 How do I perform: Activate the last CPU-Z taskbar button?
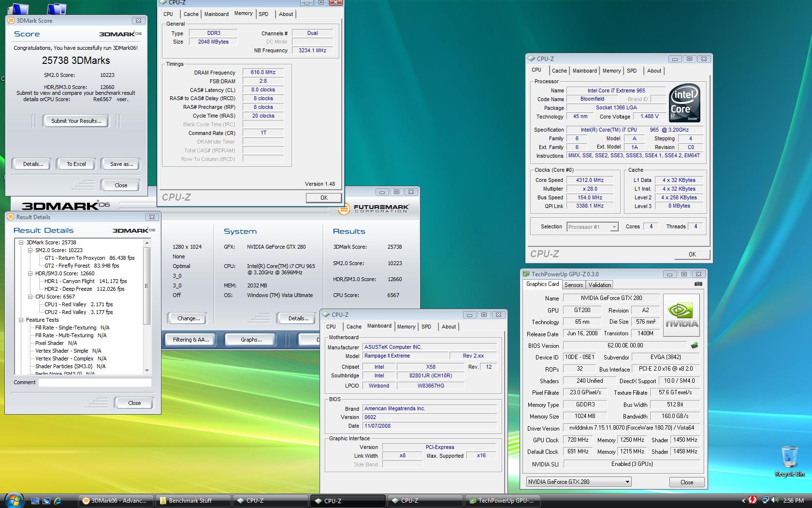(x=425, y=501)
